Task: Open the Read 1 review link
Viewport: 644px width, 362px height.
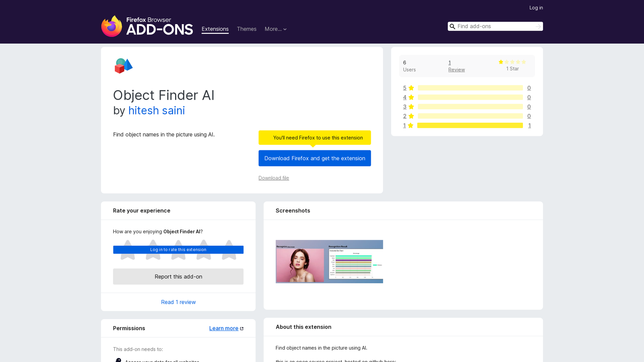Action: [178, 302]
